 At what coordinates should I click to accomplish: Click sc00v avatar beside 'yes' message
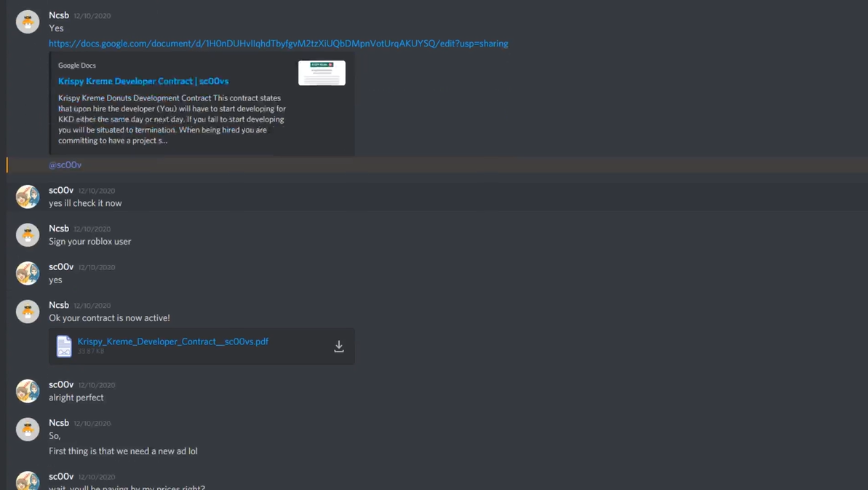28,273
